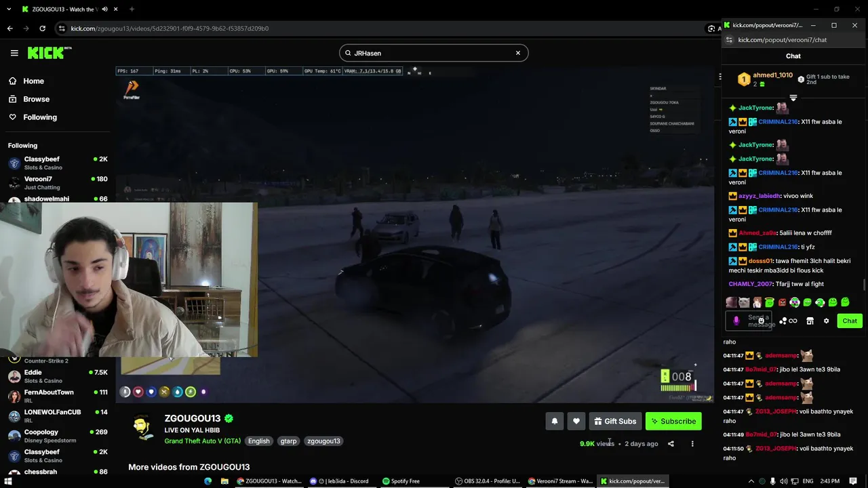Image resolution: width=868 pixels, height=488 pixels.
Task: Click the purple microphone icon
Action: coord(736,321)
